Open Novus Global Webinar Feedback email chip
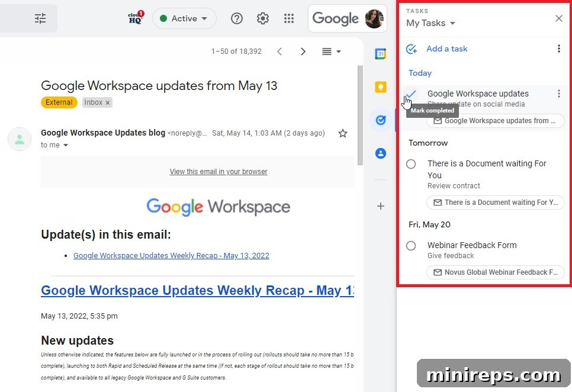The image size is (572, 392). pyautogui.click(x=496, y=272)
